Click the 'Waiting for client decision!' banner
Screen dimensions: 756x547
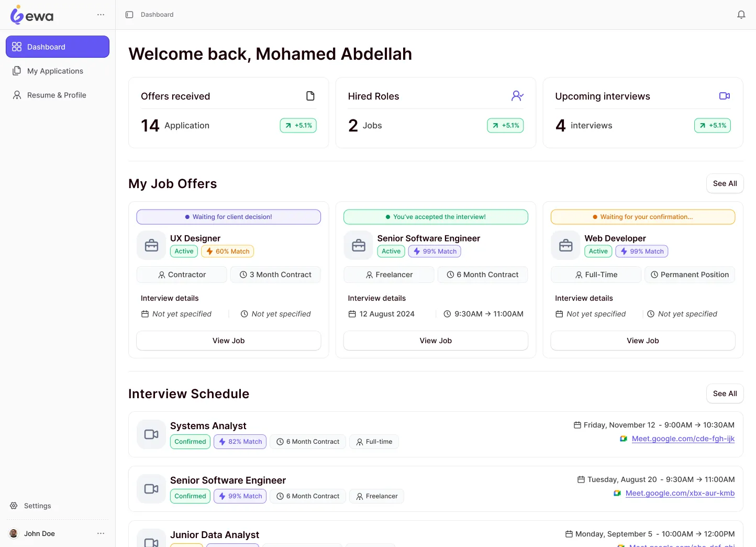tap(229, 217)
